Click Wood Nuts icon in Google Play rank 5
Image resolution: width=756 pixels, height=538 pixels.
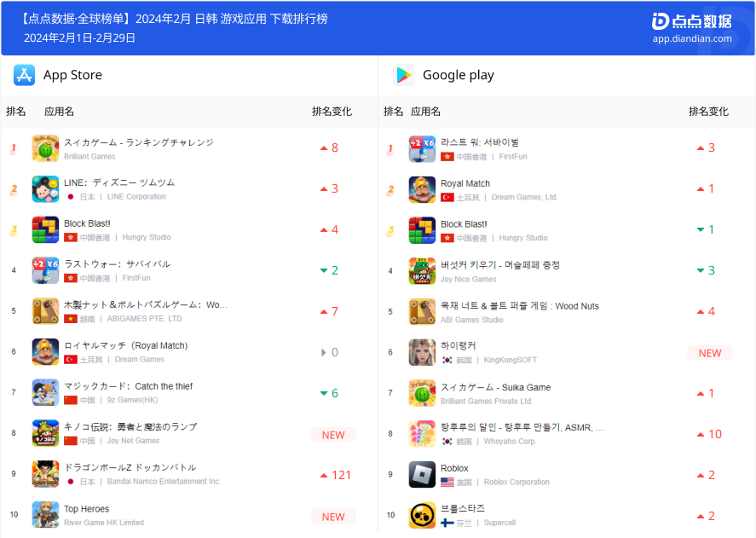tap(422, 312)
